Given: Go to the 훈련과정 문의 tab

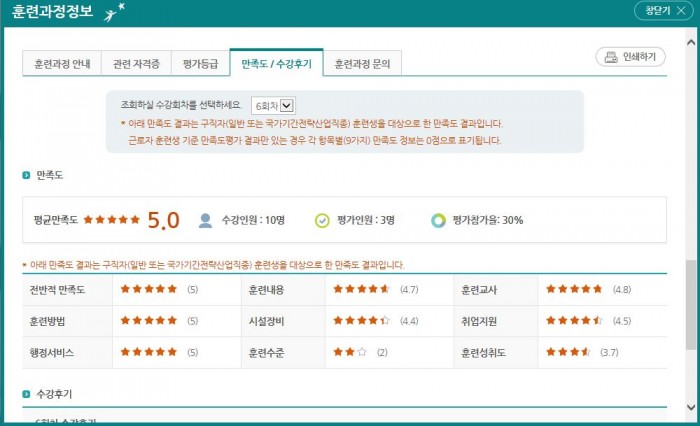Looking at the screenshot, I should tap(363, 63).
